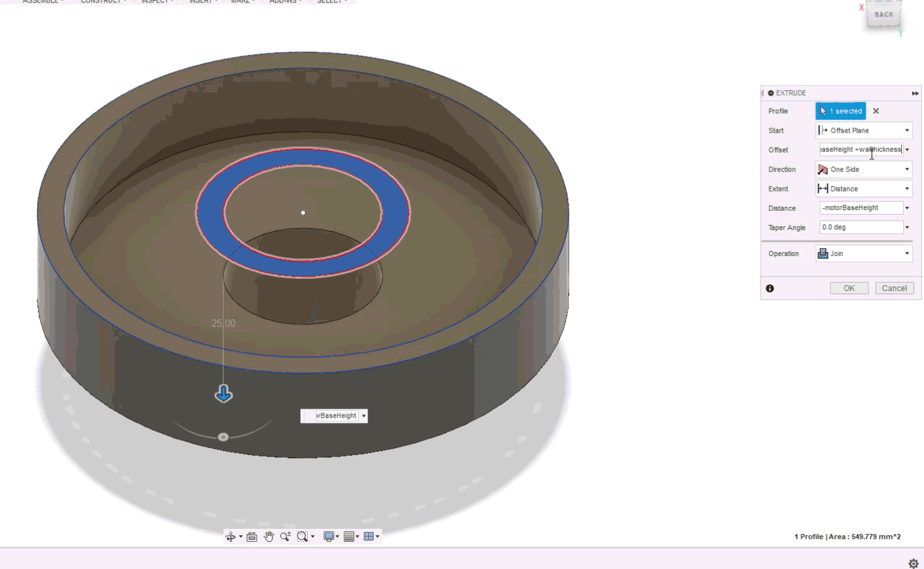The image size is (924, 569).
Task: Activate the Pan hand tool
Action: (269, 537)
